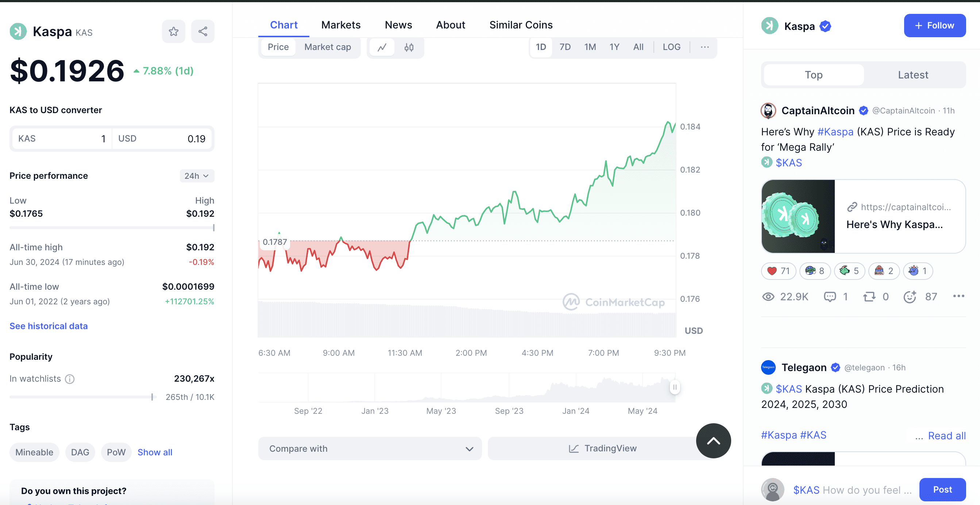Image resolution: width=980 pixels, height=505 pixels.
Task: Switch to candlestick chart icon
Action: click(409, 47)
